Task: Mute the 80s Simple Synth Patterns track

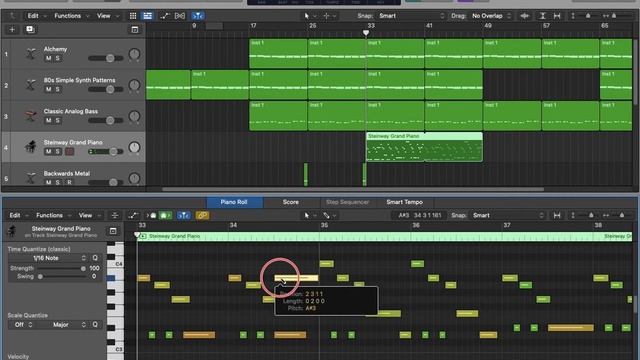Action: coord(48,89)
